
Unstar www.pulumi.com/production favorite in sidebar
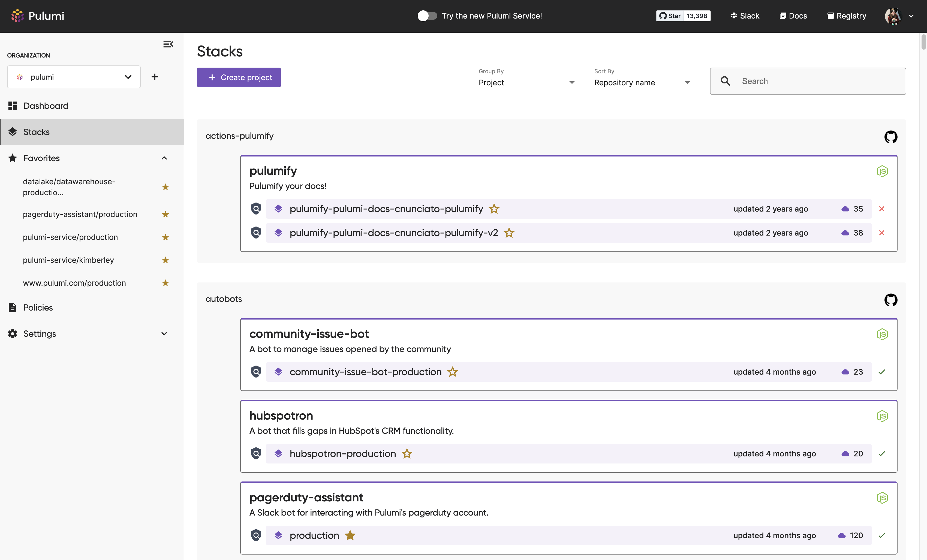[x=165, y=283]
